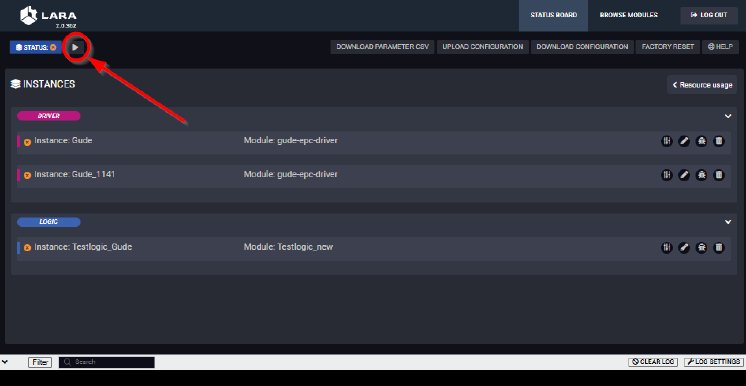Click status icon of Instance: Gude_1141
The image size is (746, 386).
coord(28,176)
